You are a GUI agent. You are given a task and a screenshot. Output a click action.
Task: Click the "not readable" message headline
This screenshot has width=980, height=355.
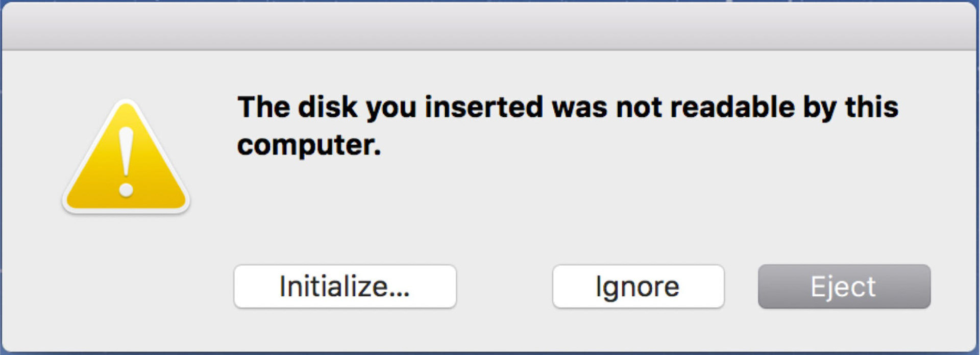567,108
